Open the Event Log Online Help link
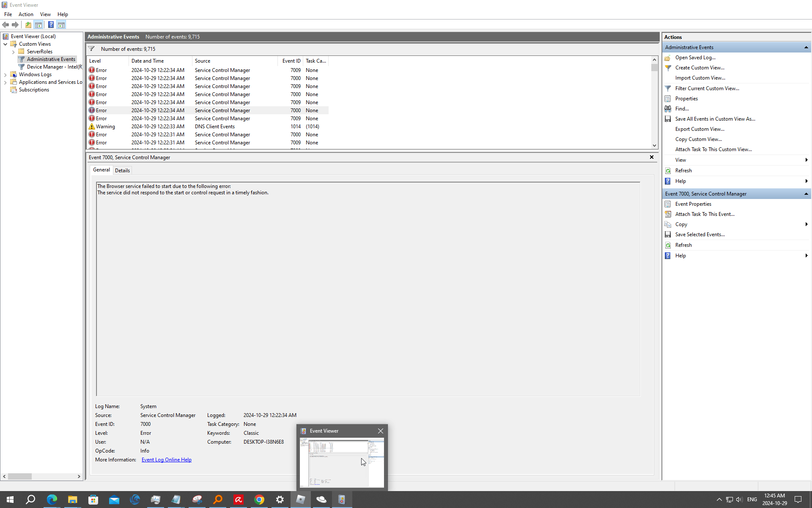812x508 pixels. 166,459
